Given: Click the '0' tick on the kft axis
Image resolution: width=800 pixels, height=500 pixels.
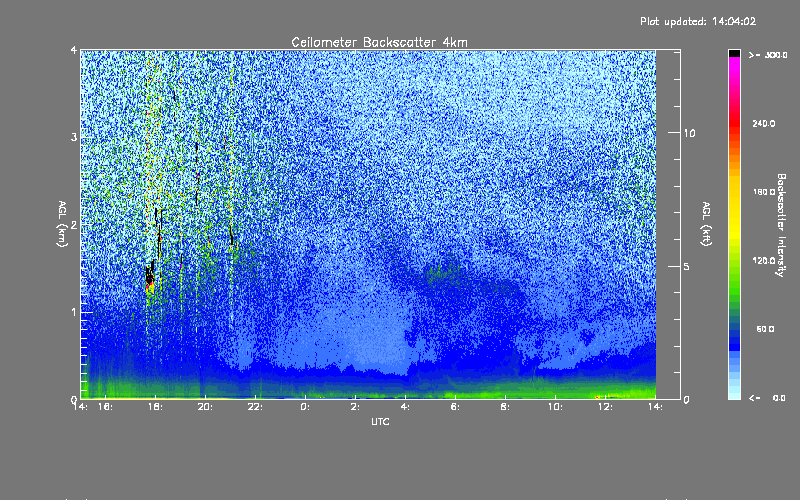Looking at the screenshot, I should pyautogui.click(x=686, y=400).
